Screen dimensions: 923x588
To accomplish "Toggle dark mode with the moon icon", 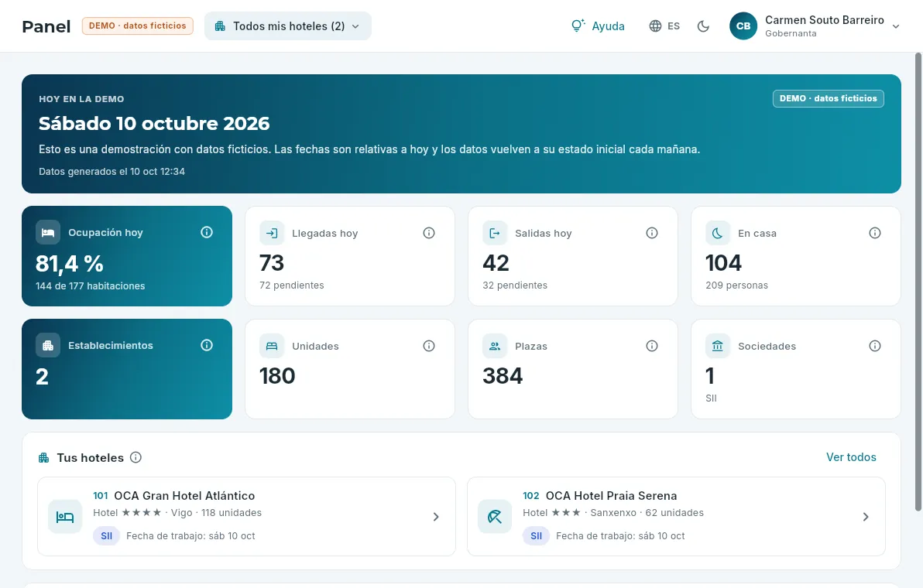I will pos(703,26).
